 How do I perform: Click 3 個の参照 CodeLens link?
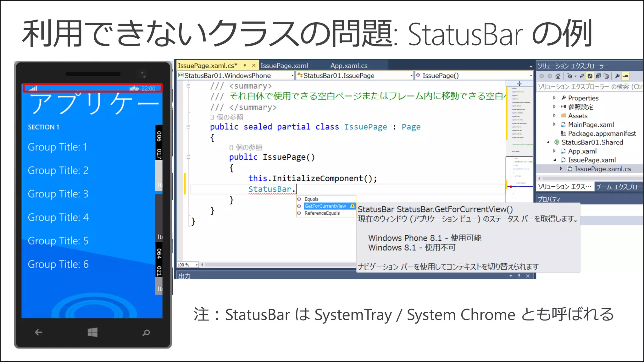coord(227,117)
